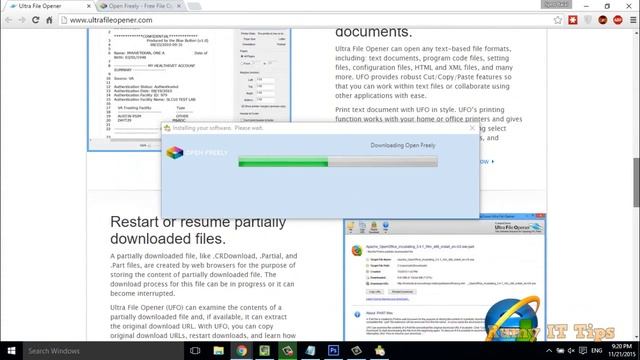Open the notepad-like taskbar icon
The width and height of the screenshot is (640, 360).
(310, 351)
